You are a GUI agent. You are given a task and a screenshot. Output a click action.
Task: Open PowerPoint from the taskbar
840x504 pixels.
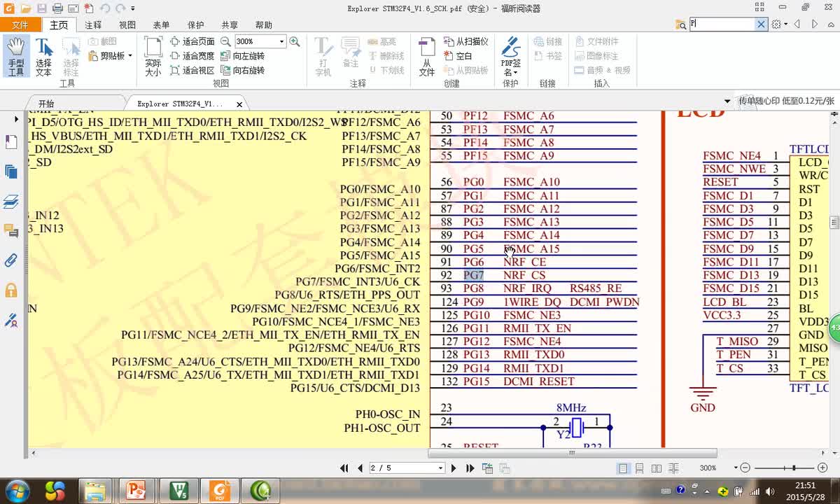136,491
